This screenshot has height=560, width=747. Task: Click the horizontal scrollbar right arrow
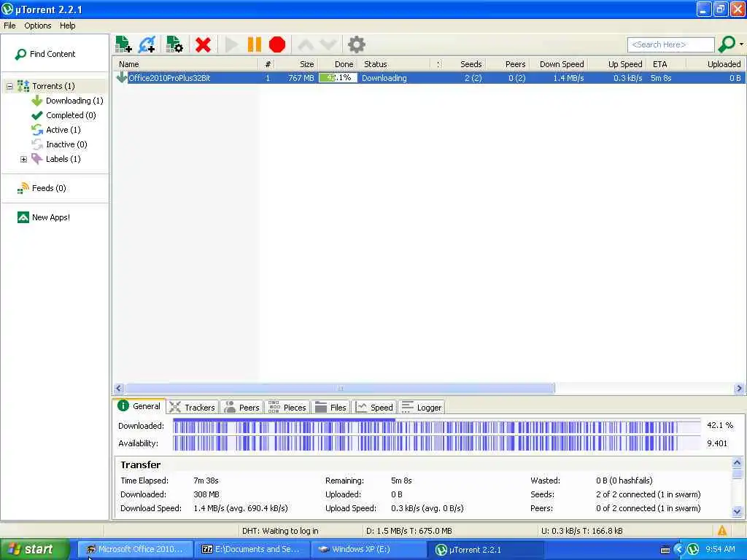pyautogui.click(x=739, y=389)
